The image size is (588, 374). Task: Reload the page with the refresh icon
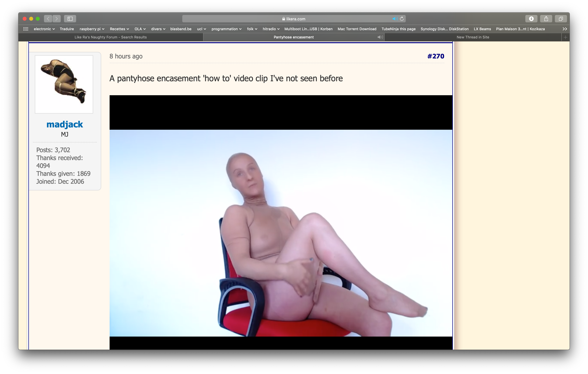pyautogui.click(x=402, y=19)
